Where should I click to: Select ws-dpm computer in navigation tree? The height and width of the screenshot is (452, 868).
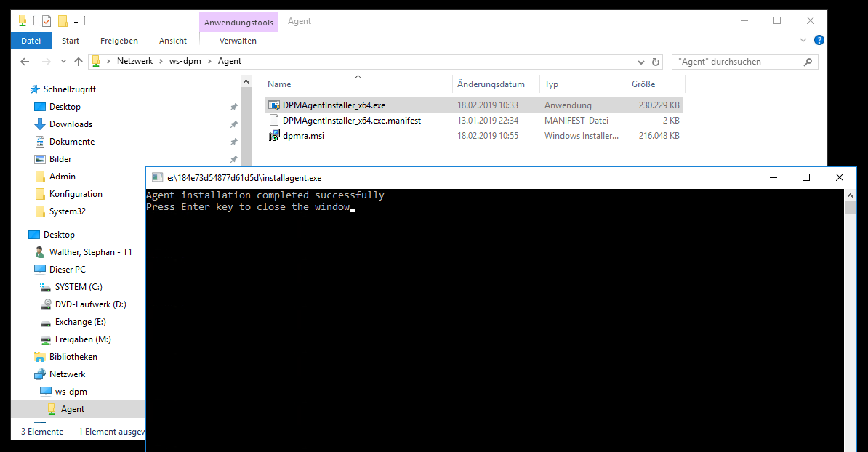point(71,392)
